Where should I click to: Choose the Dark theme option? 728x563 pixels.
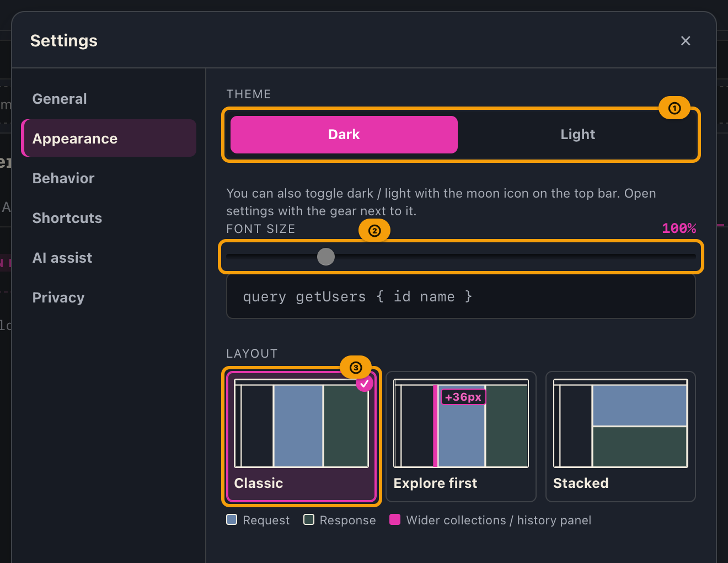(344, 135)
